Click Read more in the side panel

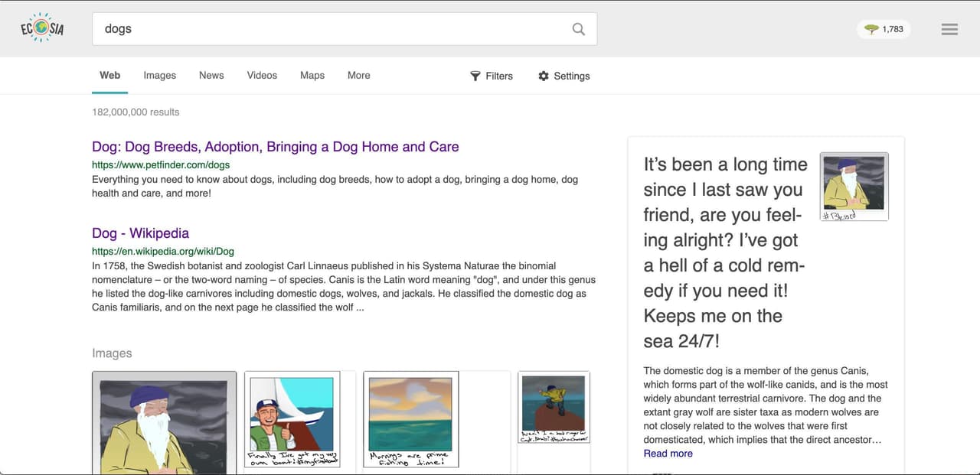coord(668,453)
